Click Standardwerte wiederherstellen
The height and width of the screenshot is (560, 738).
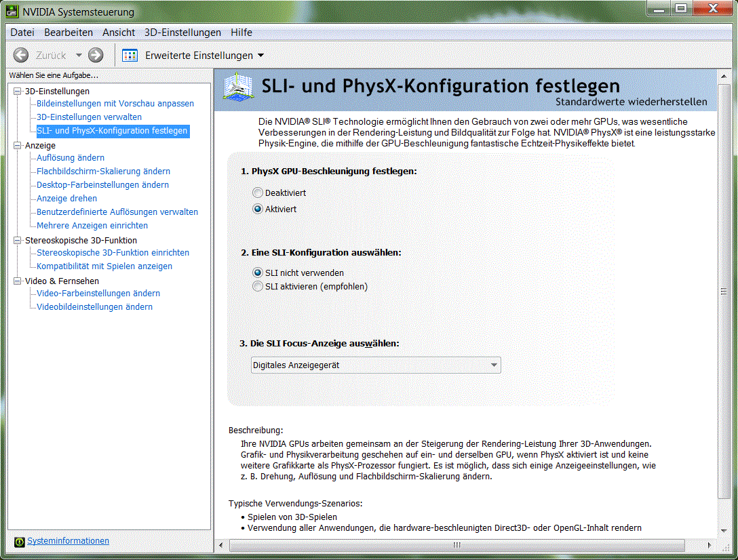631,102
